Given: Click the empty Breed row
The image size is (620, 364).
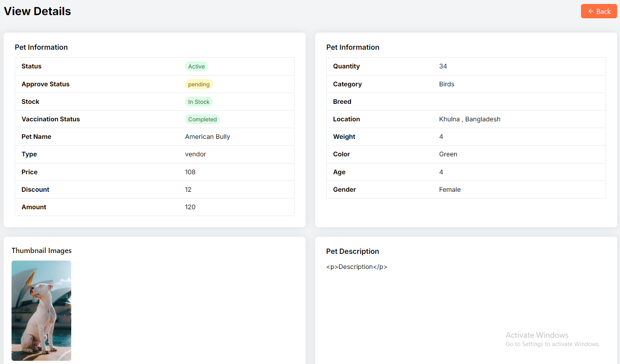Looking at the screenshot, I should (x=466, y=102).
